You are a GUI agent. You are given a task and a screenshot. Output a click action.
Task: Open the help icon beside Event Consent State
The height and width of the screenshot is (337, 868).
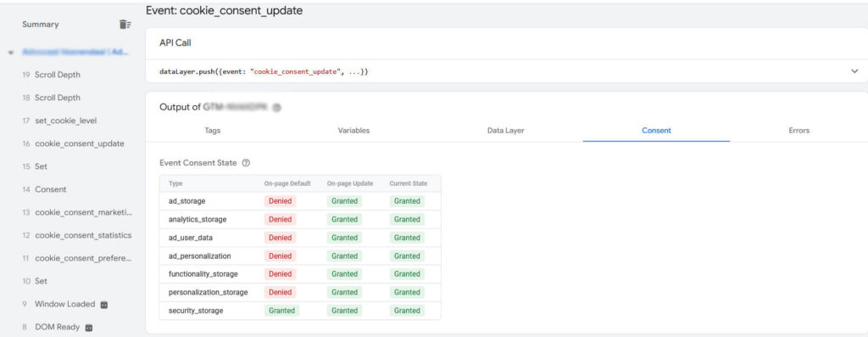pyautogui.click(x=247, y=164)
